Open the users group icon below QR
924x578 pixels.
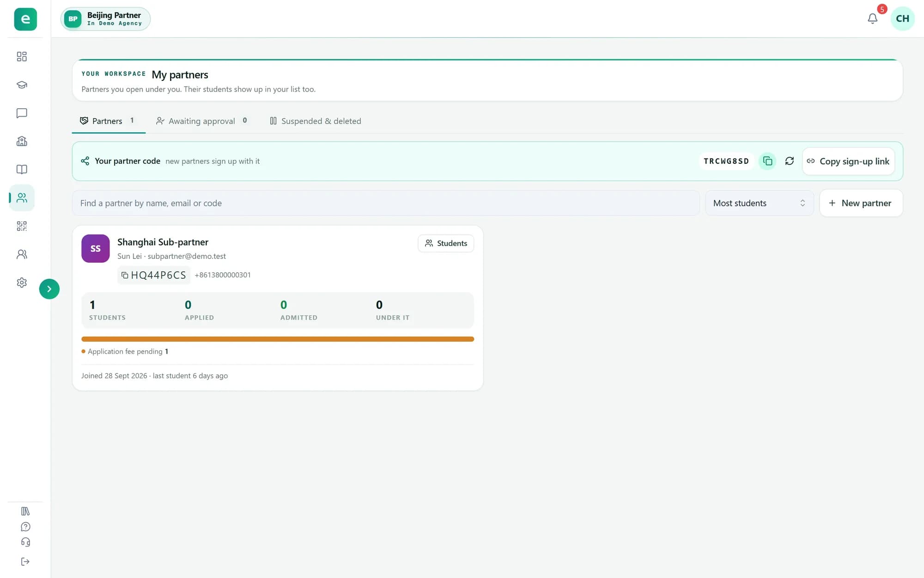[22, 254]
